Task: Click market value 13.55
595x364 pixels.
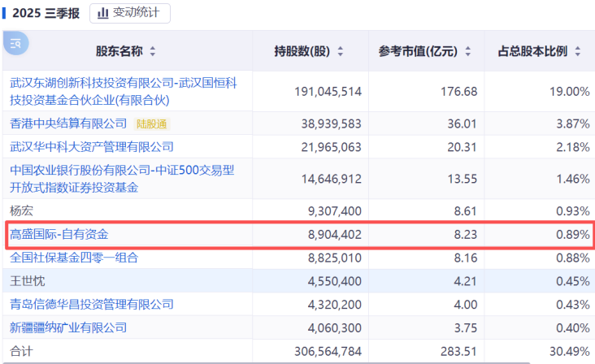Action: (x=462, y=179)
